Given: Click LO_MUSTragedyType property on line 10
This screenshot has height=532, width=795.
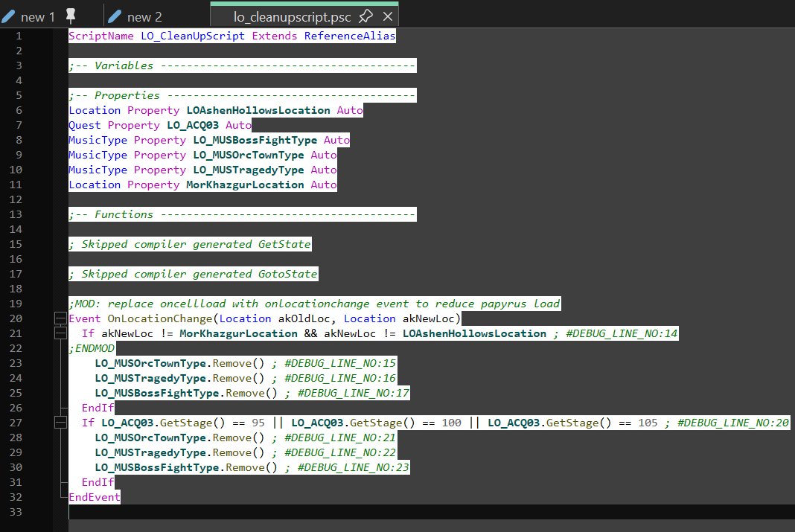Looking at the screenshot, I should coord(249,170).
